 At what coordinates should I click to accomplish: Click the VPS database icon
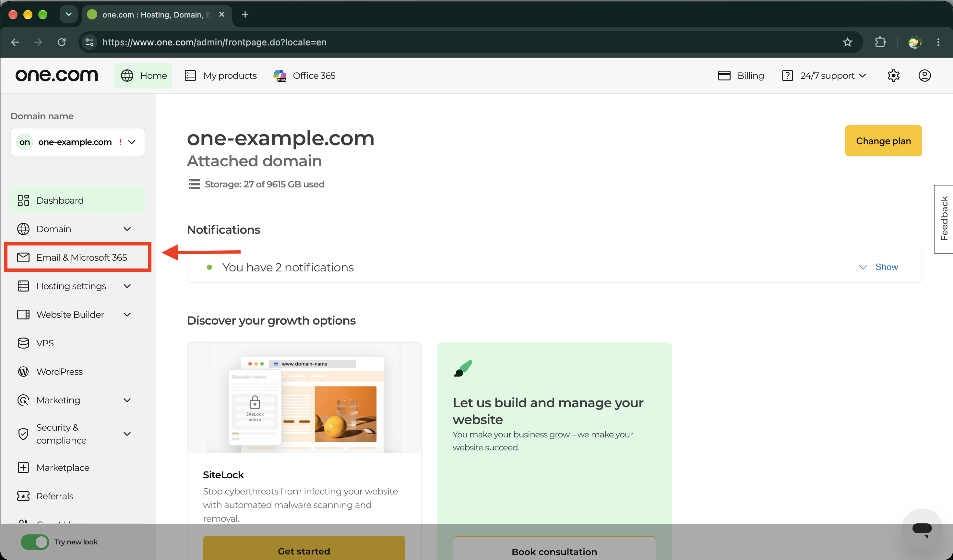(23, 343)
